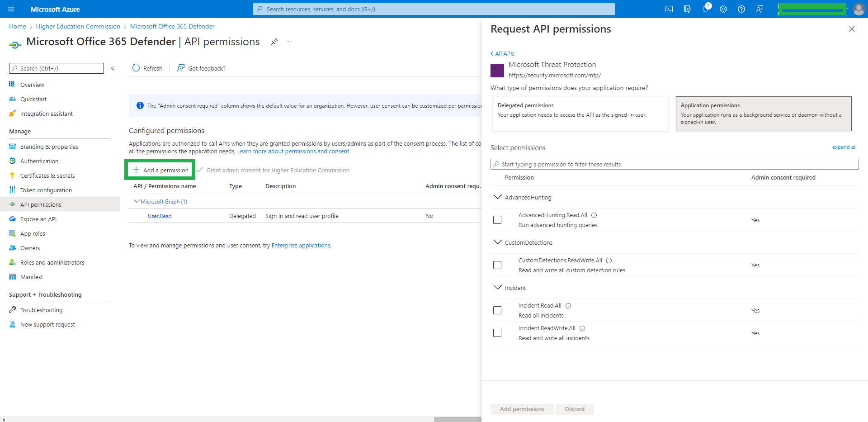Collapse the CustomDetections permission group

pos(498,242)
